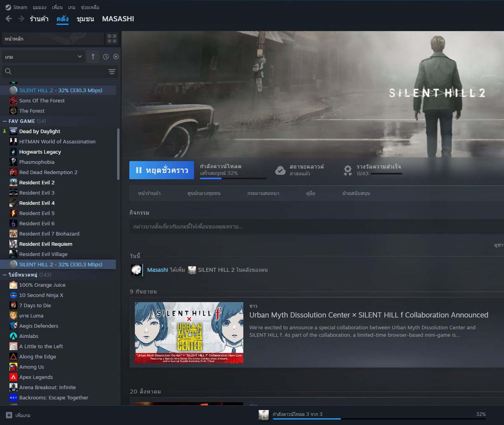Open the ศูนย์กลางชุมชน community hub link
Screen dimensions: 504x425
click(204, 193)
